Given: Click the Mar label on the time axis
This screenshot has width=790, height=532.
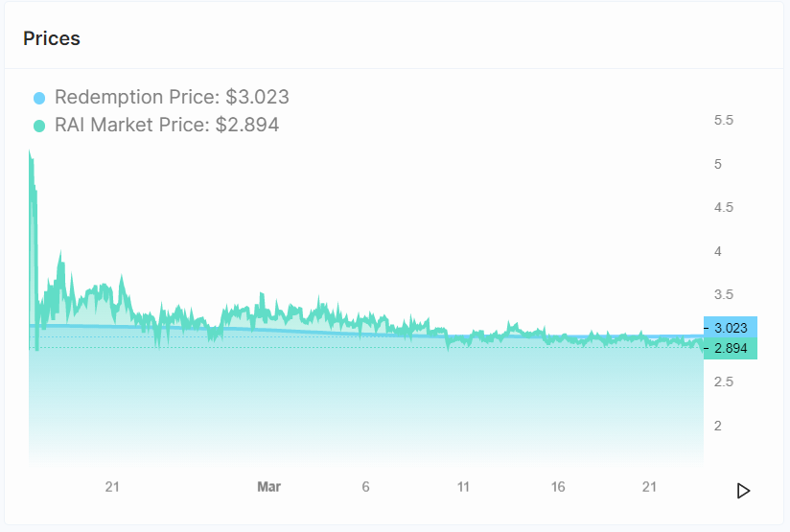Looking at the screenshot, I should point(269,487).
